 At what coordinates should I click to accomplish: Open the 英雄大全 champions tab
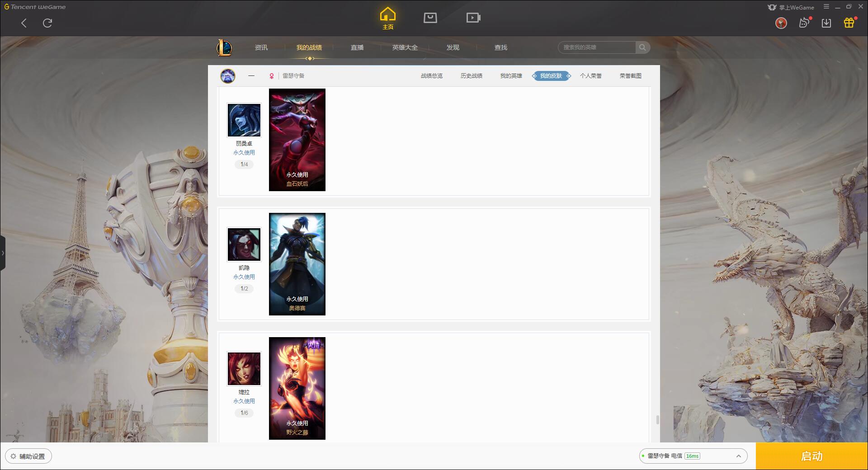(405, 47)
